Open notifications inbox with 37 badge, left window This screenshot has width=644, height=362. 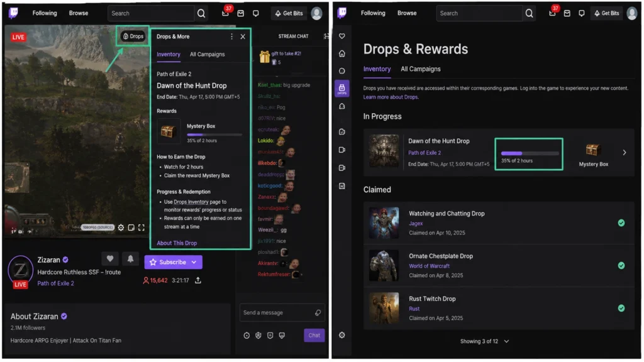pyautogui.click(x=226, y=13)
